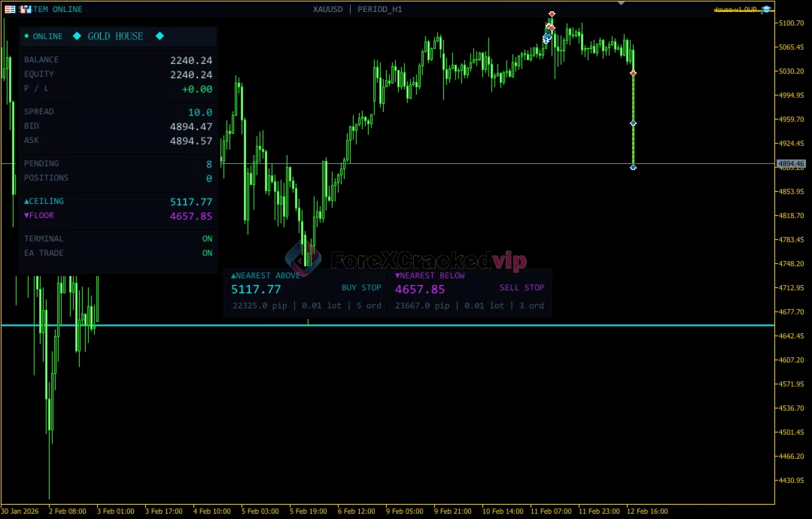Toggle the TERMINAL ON indicator
The width and height of the screenshot is (812, 519).
click(207, 238)
